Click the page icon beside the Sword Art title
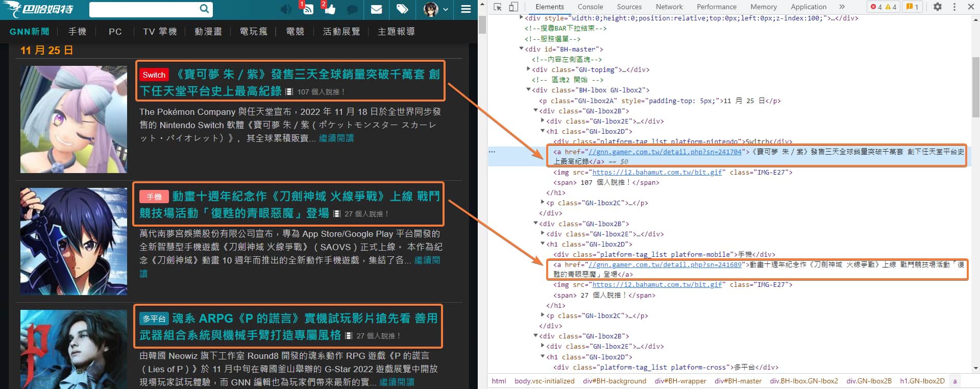 336,214
